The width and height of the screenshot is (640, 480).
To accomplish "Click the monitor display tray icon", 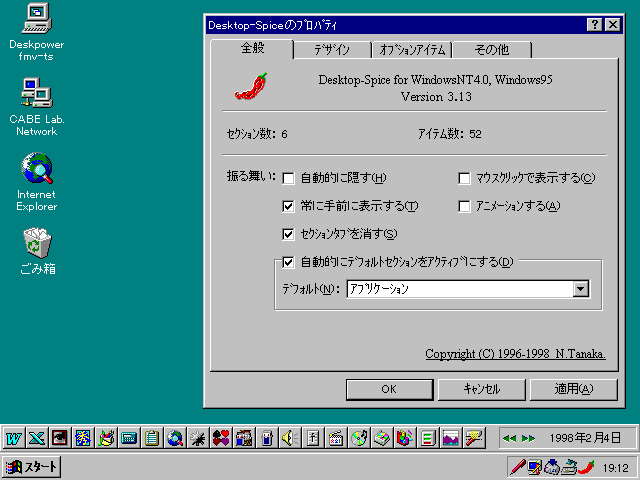I will pos(534,467).
